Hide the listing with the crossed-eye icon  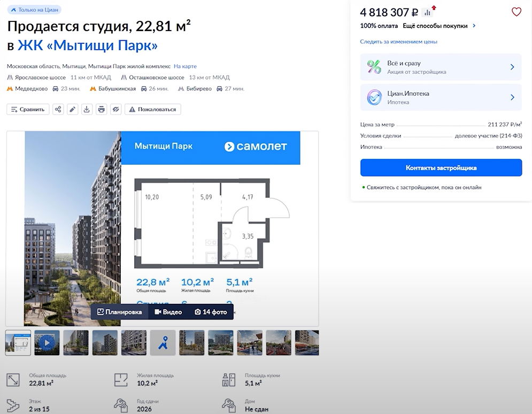[115, 109]
